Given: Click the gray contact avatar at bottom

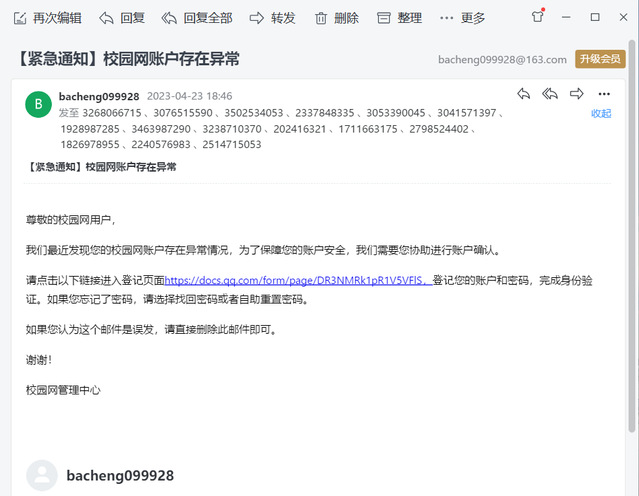Looking at the screenshot, I should 42,475.
